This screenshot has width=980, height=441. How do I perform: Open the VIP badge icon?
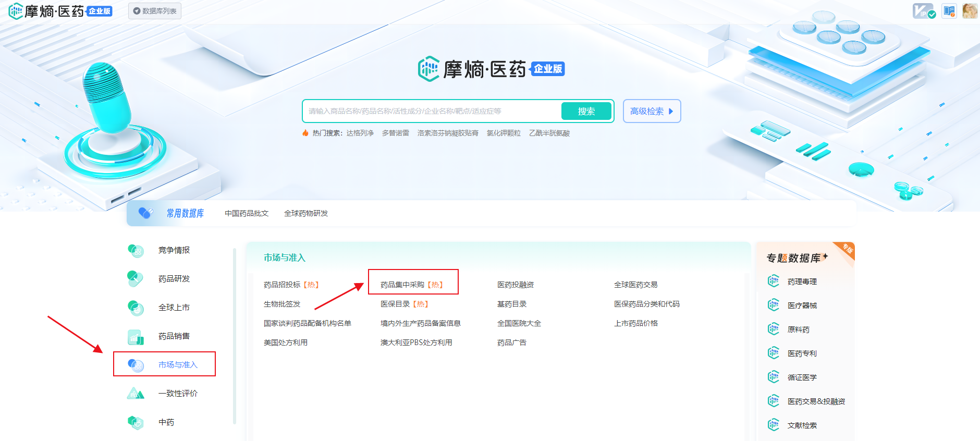924,10
